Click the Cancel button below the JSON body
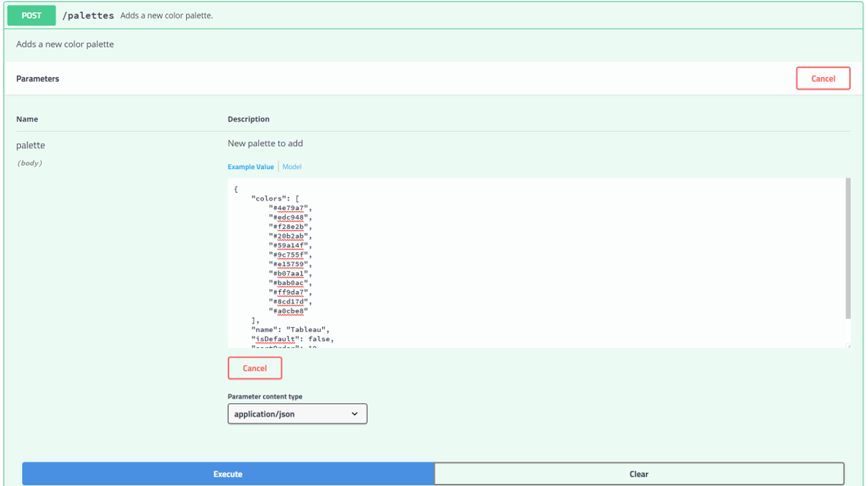 (x=255, y=368)
